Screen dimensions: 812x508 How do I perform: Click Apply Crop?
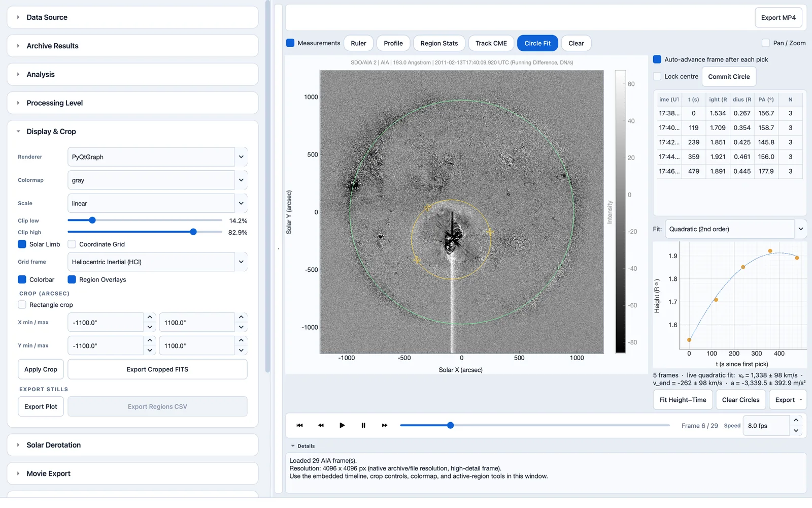tap(41, 369)
